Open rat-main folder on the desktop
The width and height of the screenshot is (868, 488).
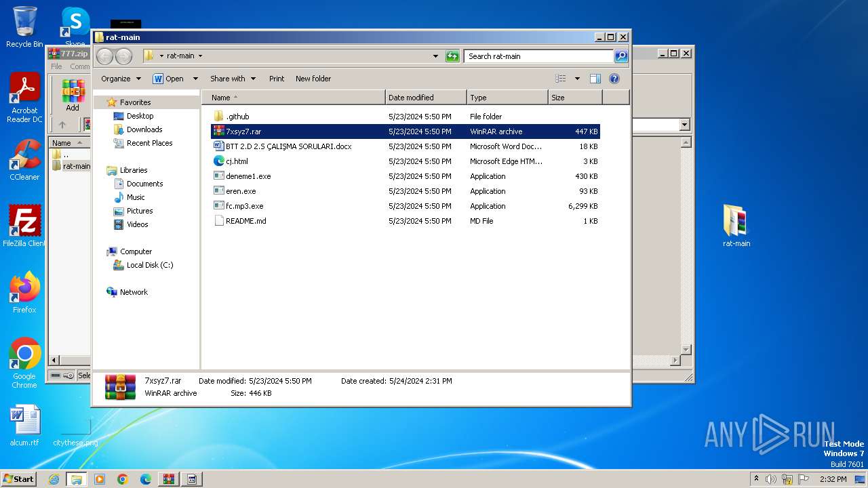point(736,226)
